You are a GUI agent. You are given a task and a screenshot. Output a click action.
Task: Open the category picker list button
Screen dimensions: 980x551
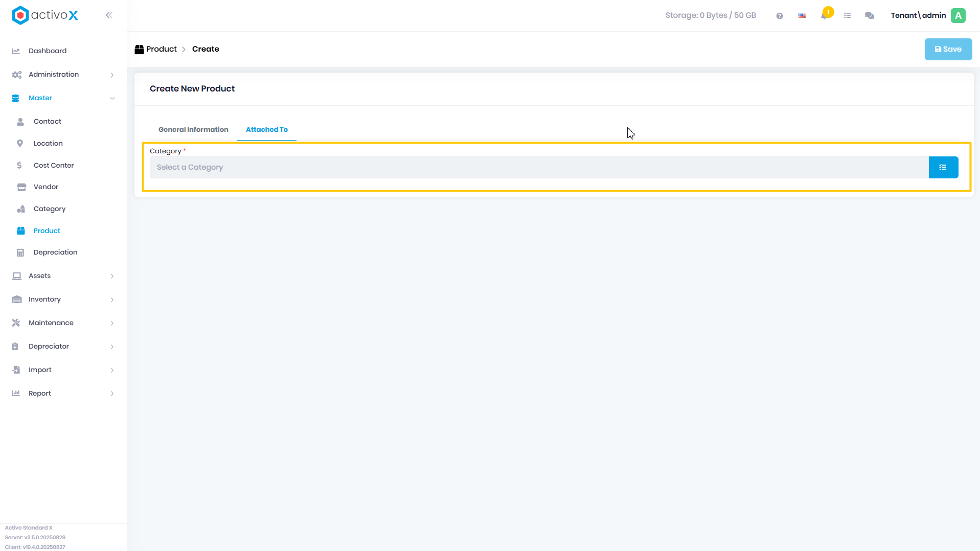point(943,167)
